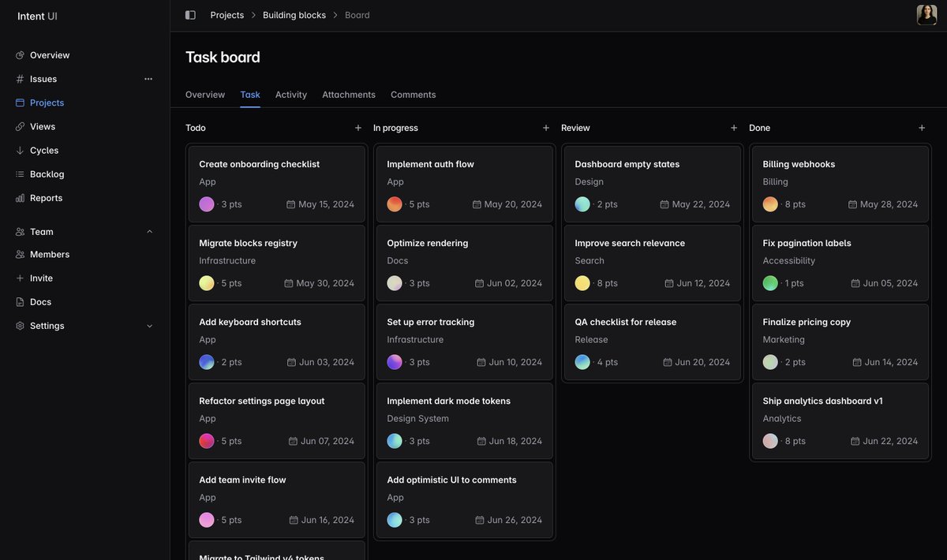Go to Building blocks breadcrumb

[294, 15]
